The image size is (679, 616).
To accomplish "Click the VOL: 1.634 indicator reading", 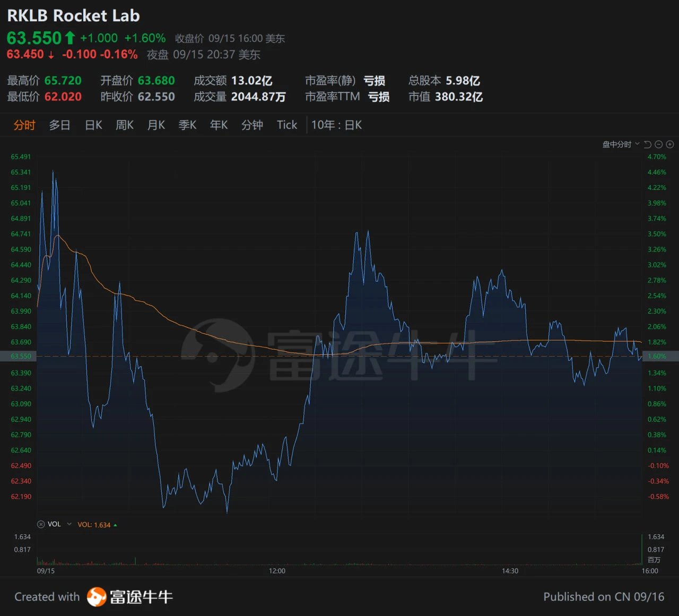I will pos(94,525).
